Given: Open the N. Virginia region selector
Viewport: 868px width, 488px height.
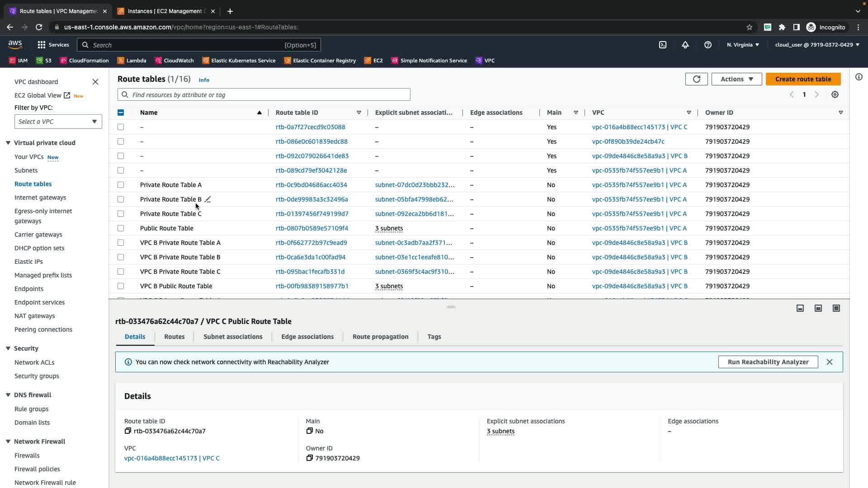Looking at the screenshot, I should coord(743,45).
